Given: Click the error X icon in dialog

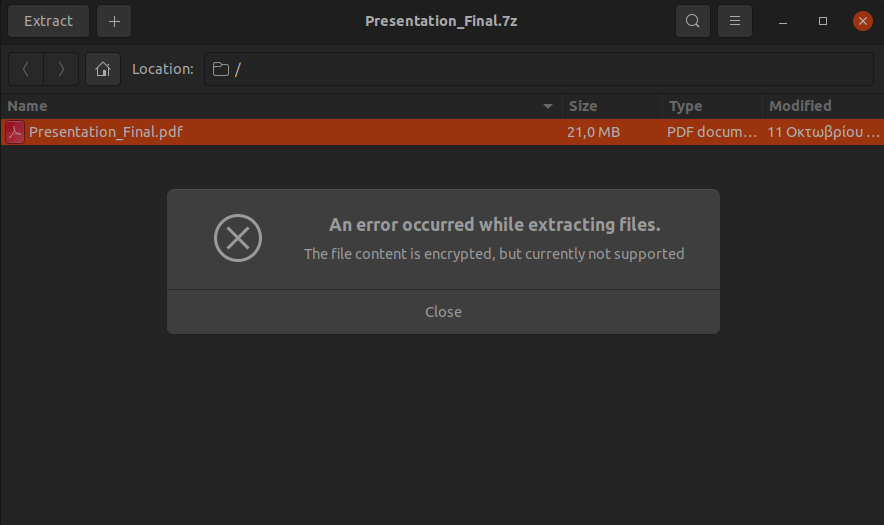Looking at the screenshot, I should pos(238,238).
